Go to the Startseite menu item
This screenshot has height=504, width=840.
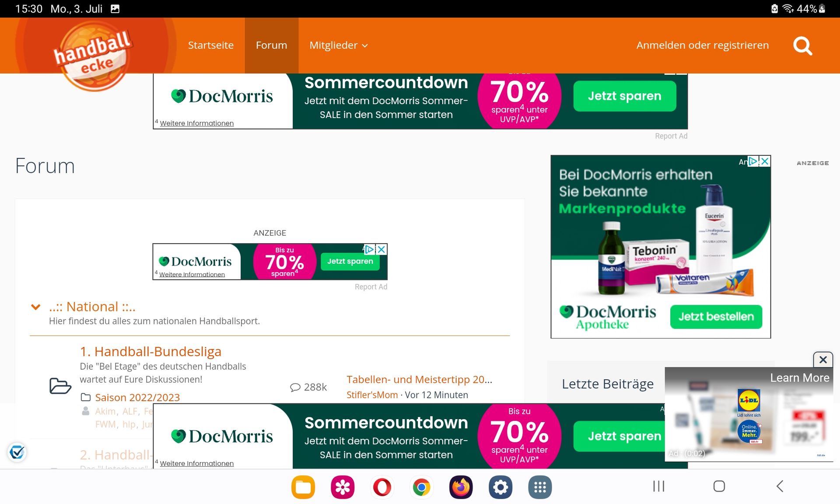pyautogui.click(x=210, y=45)
